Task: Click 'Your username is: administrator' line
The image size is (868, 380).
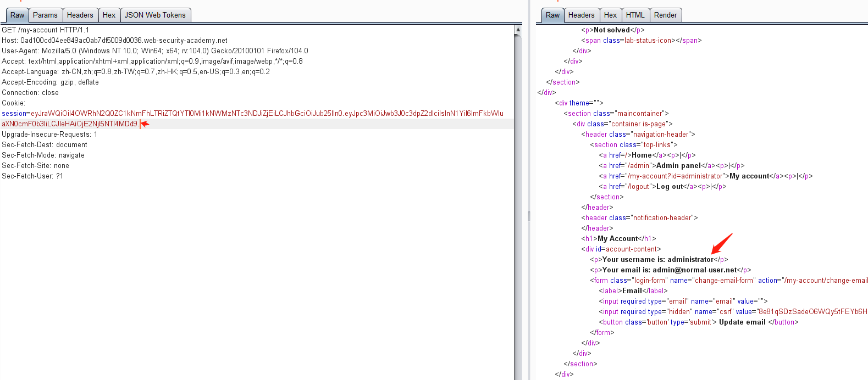Action: tap(659, 260)
